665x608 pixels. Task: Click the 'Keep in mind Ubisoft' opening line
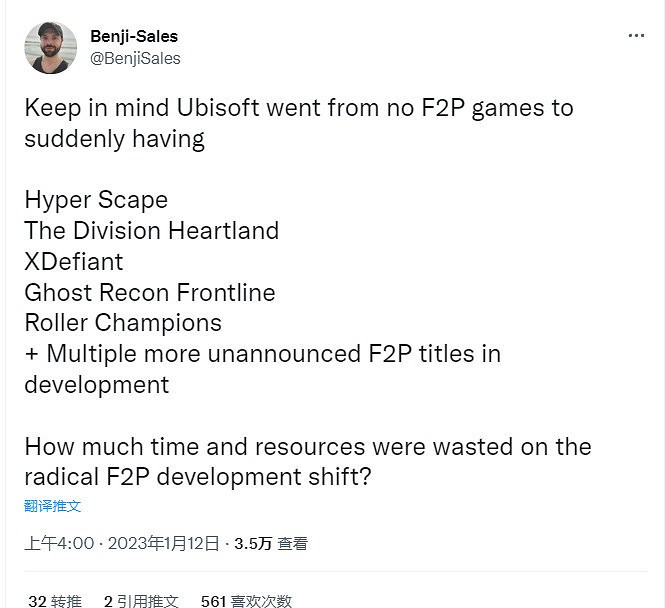point(299,107)
